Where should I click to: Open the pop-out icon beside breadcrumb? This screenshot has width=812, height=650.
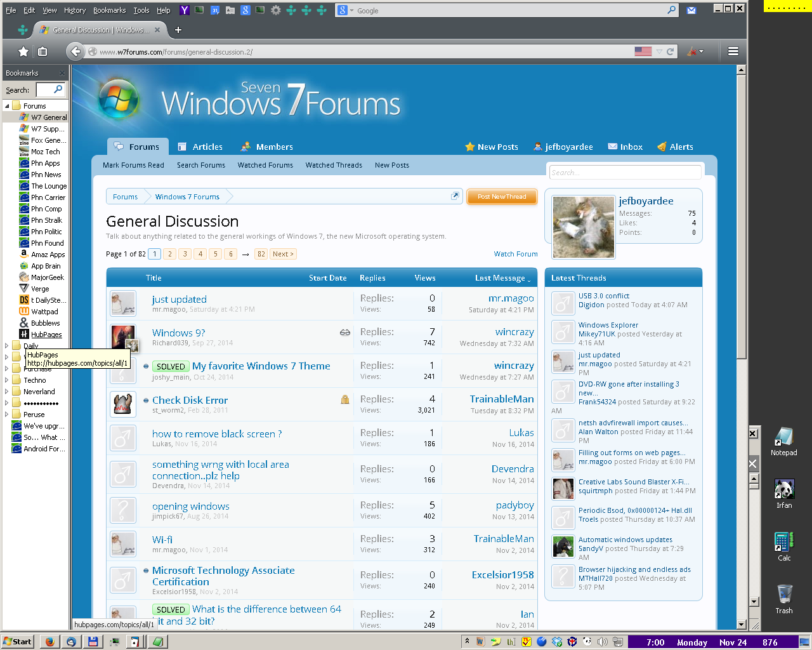pyautogui.click(x=455, y=196)
